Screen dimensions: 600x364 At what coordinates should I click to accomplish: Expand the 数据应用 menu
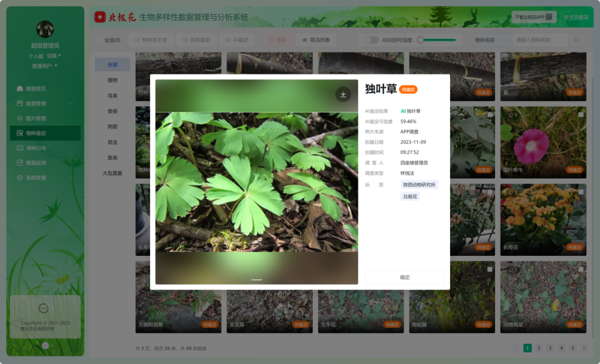pyautogui.click(x=45, y=163)
